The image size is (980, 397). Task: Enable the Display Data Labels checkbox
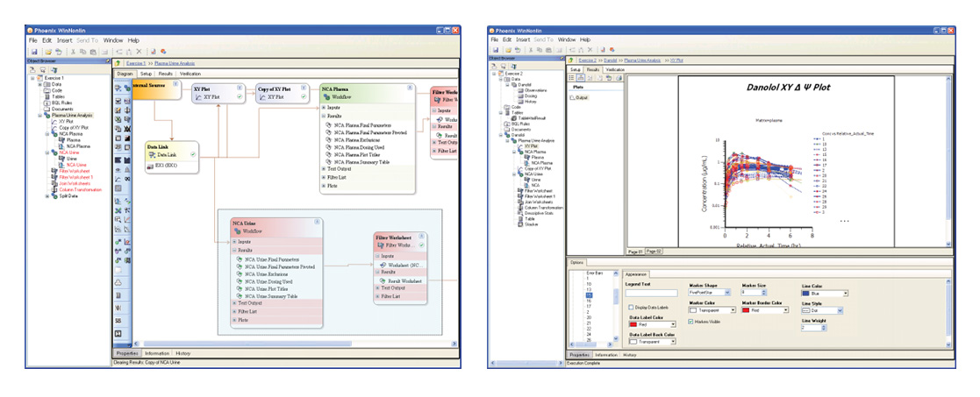click(633, 308)
